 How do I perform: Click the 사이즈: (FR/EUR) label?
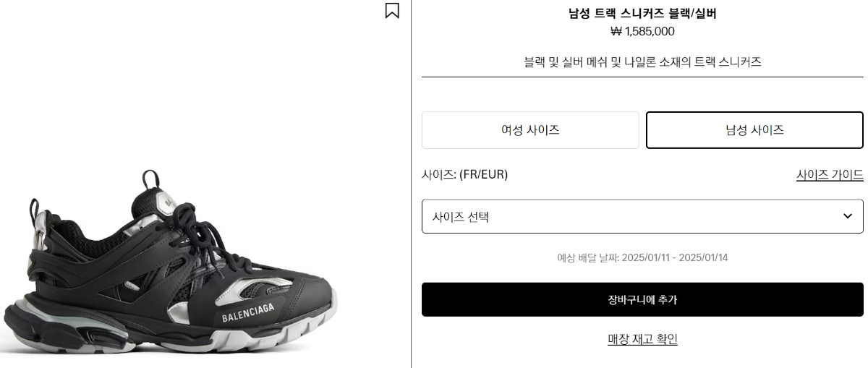[464, 174]
